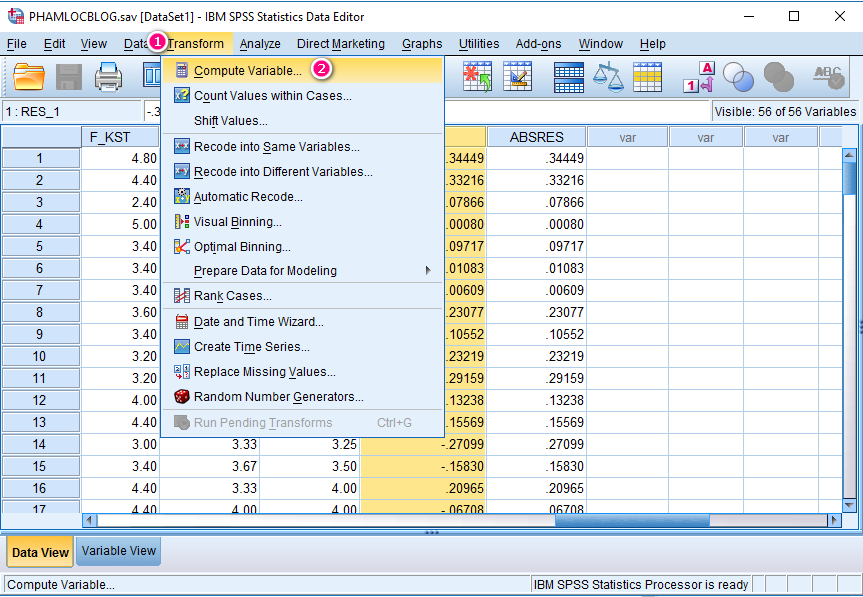Open the Select Cases toolbar icon

[647, 76]
